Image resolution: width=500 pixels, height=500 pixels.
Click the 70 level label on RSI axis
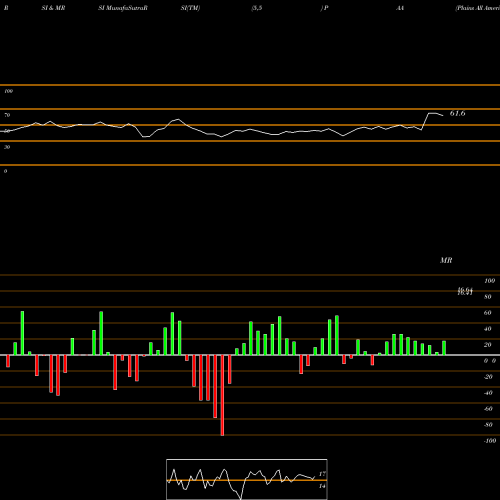pyautogui.click(x=7, y=115)
